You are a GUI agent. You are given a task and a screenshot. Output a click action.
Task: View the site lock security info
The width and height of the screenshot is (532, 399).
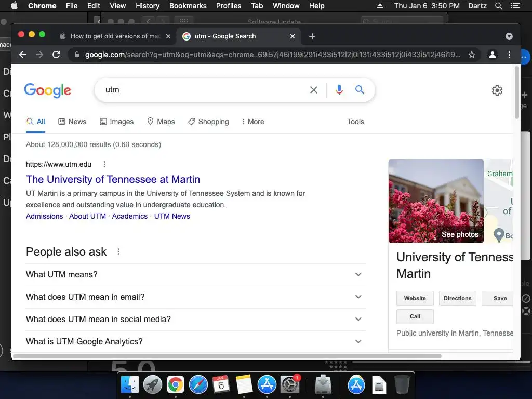coord(77,55)
